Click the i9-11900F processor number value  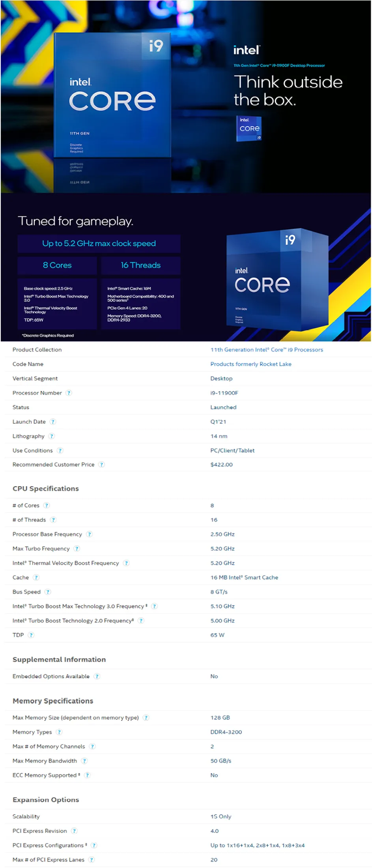224,393
